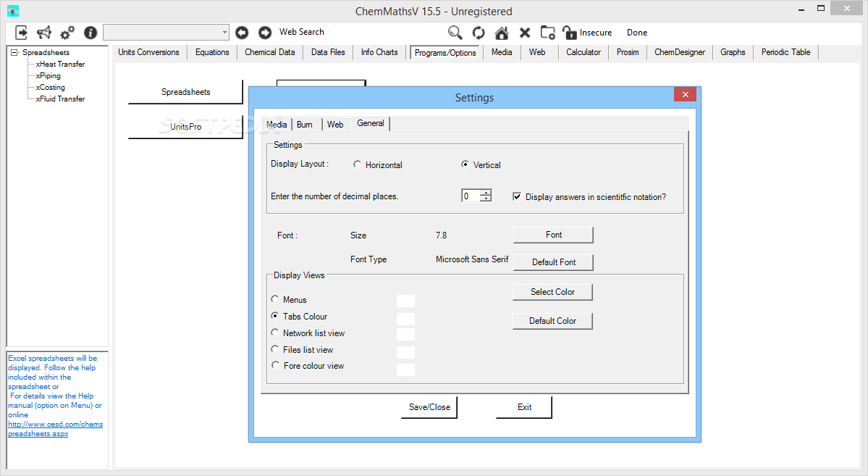
Task: Select xPiping in the tree
Action: pyautogui.click(x=49, y=76)
